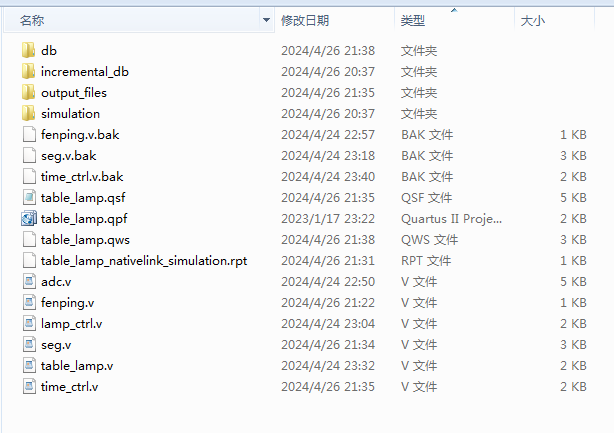
Task: Select the seg.v Verilog file icon
Action: click(x=29, y=345)
